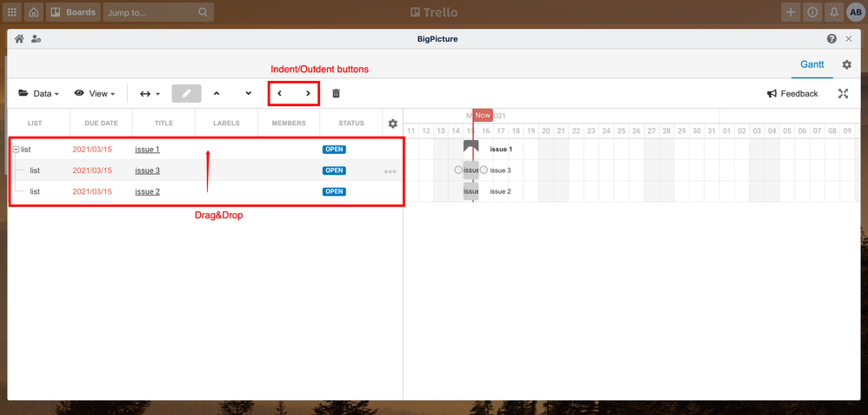Open the issue 3 title link
Screen dimensions: 868x415
(x=147, y=171)
